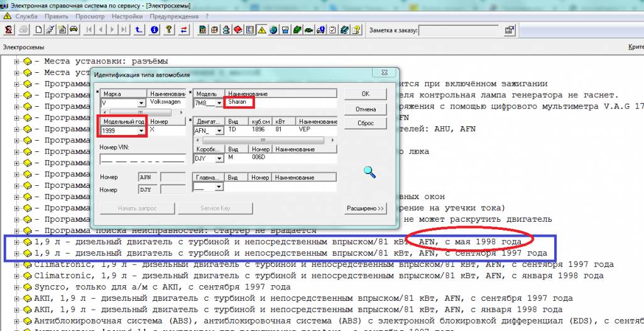Expand the tree item 'Места установки: разъёмы'
Screen dimensions: 644x331
(x=17, y=61)
